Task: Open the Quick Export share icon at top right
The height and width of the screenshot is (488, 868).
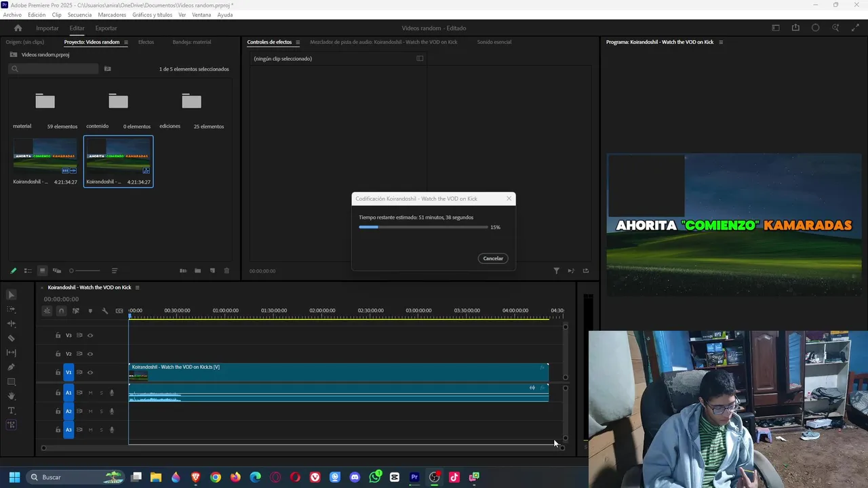Action: point(795,28)
